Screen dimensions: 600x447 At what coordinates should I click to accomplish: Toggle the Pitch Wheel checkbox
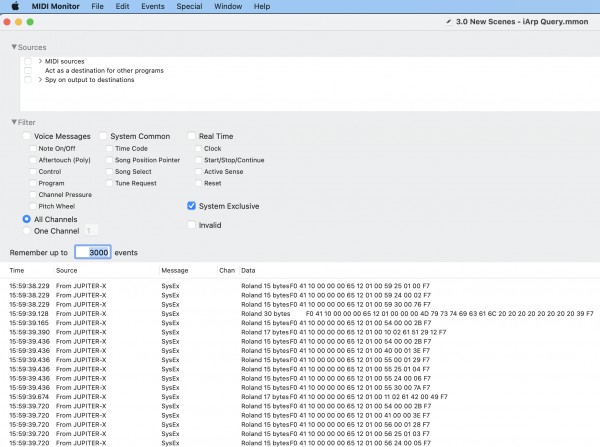[33, 206]
